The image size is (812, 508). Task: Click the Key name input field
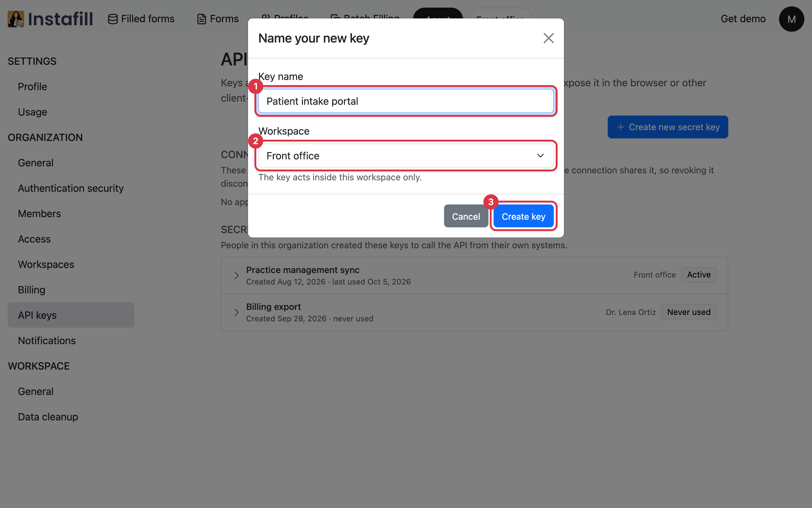(406, 101)
